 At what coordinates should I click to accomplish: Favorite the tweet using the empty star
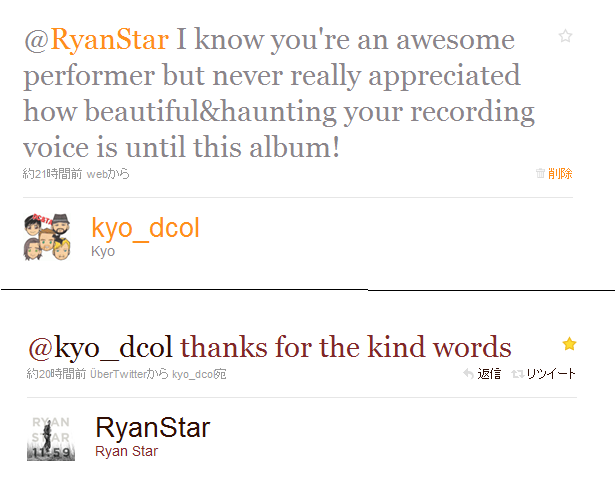pos(565,36)
